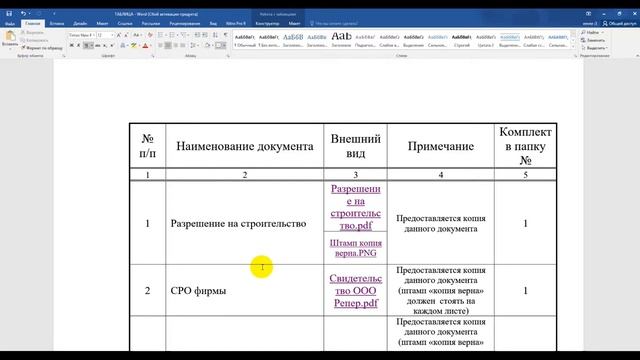Image resolution: width=640 pixels, height=360 pixels.
Task: Center the text alignment
Action: click(168, 45)
